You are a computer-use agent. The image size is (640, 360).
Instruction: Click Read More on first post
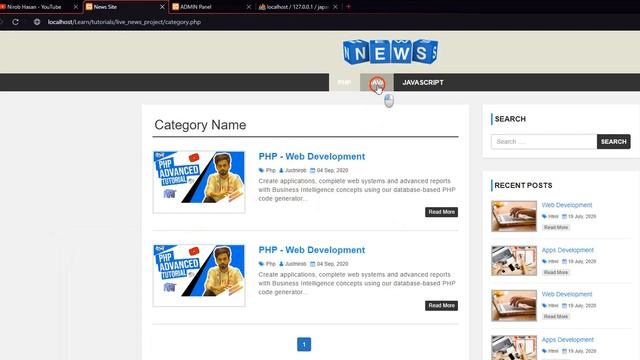tap(441, 212)
